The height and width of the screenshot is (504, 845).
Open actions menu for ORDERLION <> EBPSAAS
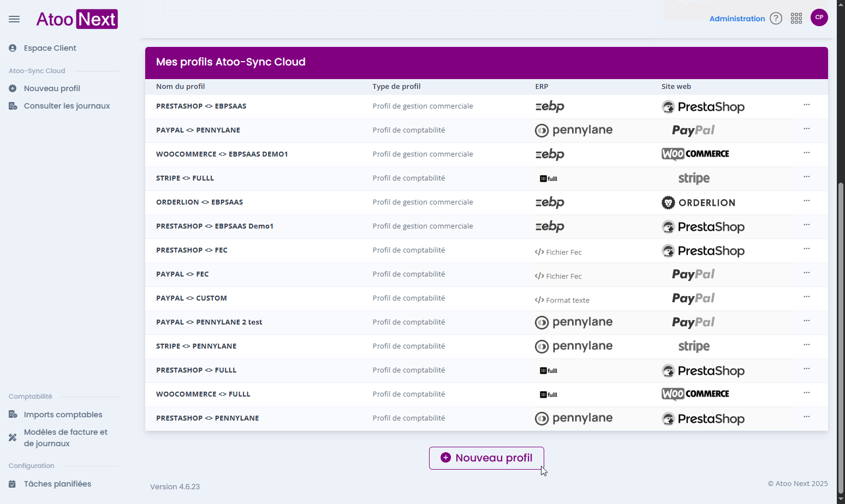click(806, 201)
